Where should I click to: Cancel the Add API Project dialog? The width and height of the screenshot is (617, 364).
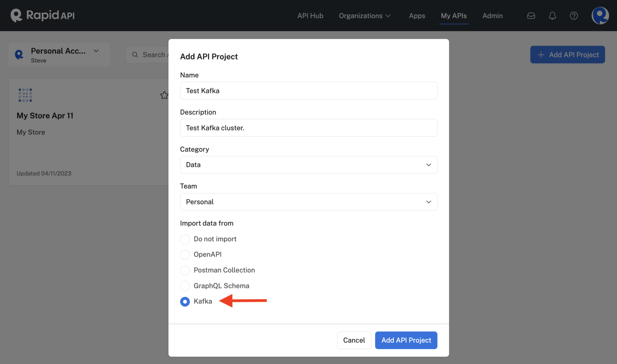click(x=354, y=340)
